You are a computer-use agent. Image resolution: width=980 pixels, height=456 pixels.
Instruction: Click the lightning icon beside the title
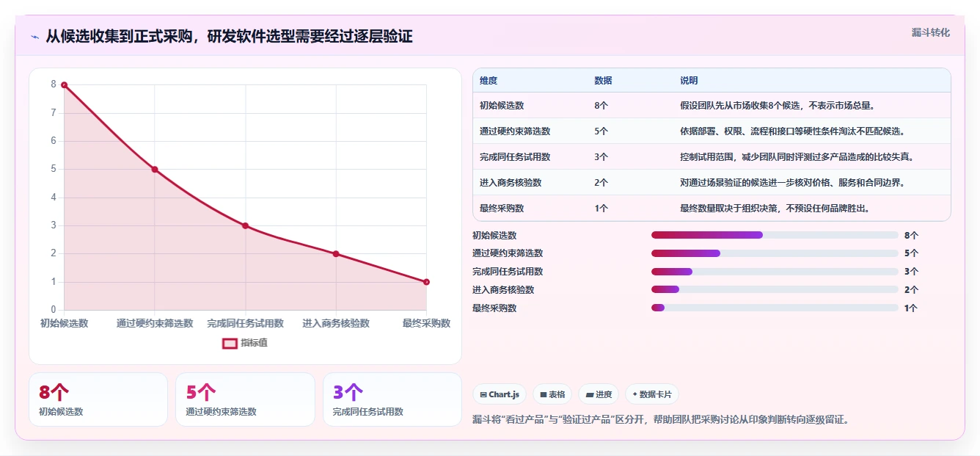point(34,37)
